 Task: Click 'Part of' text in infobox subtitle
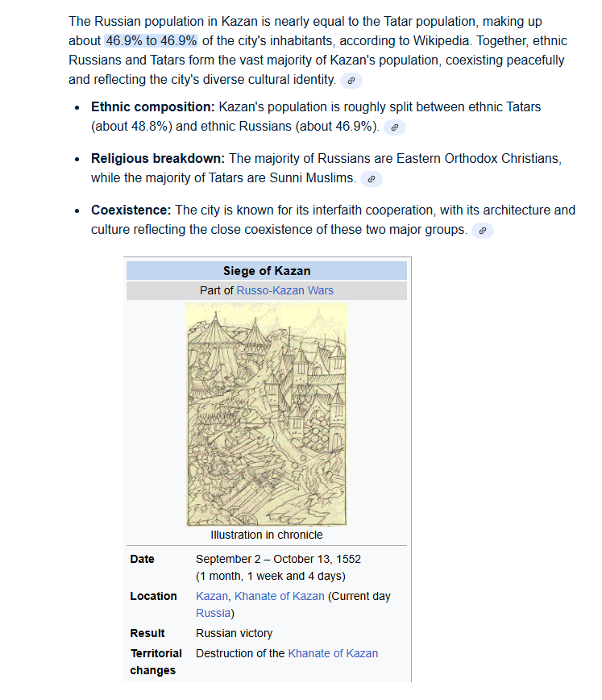(x=217, y=290)
